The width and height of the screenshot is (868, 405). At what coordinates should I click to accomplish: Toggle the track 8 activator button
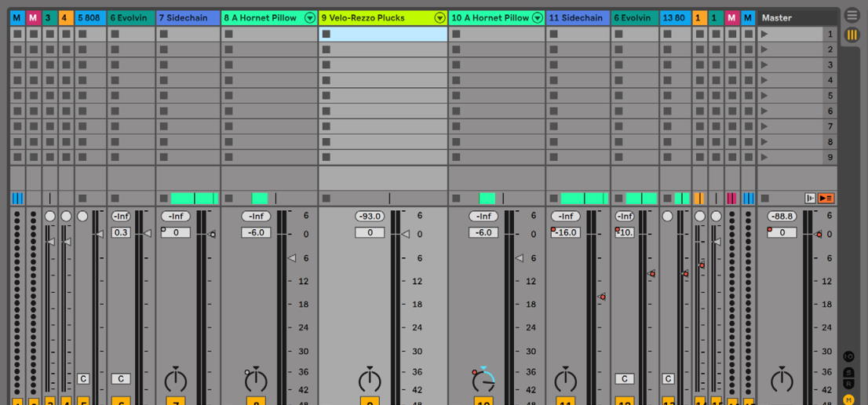pyautogui.click(x=256, y=400)
